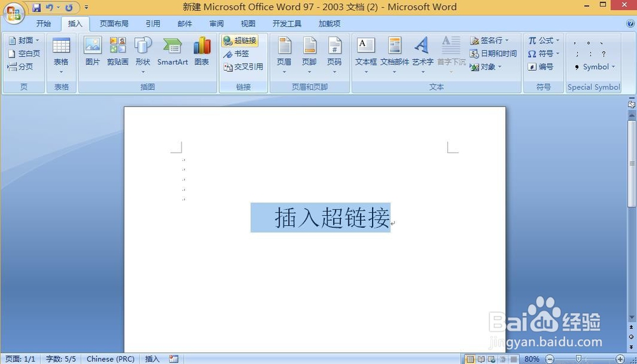Open the 邮件 tab
This screenshot has width=637, height=364.
tap(185, 24)
